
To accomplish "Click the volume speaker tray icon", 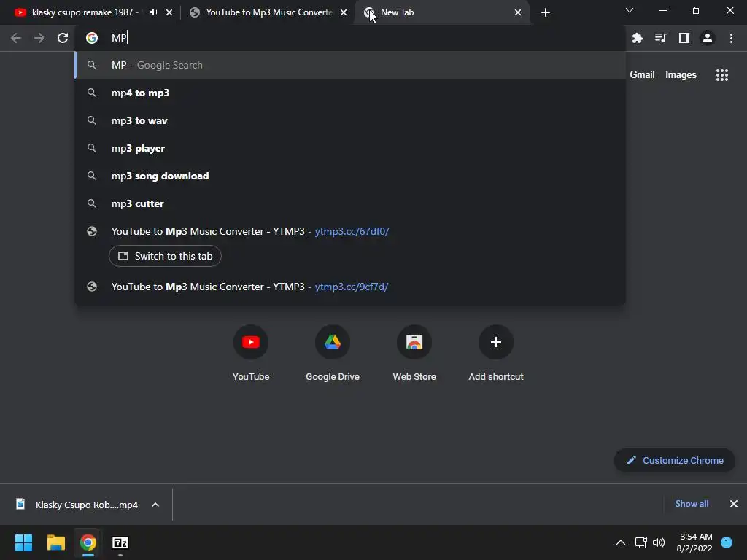I will (659, 542).
